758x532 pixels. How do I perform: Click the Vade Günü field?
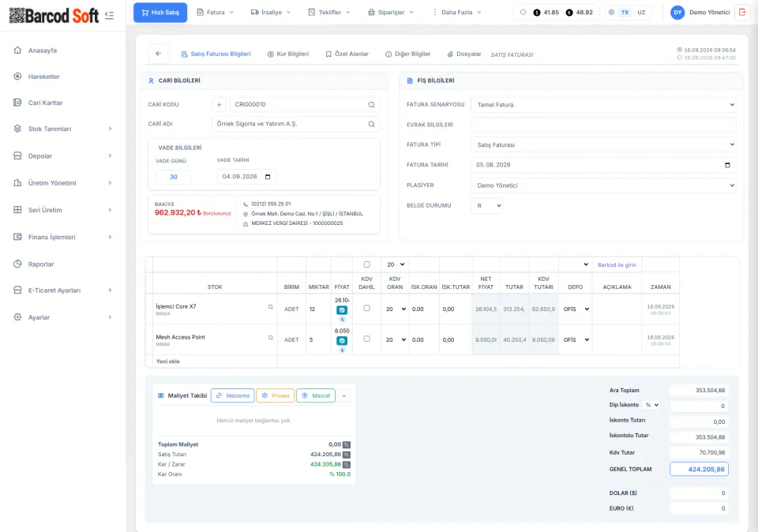tap(174, 177)
